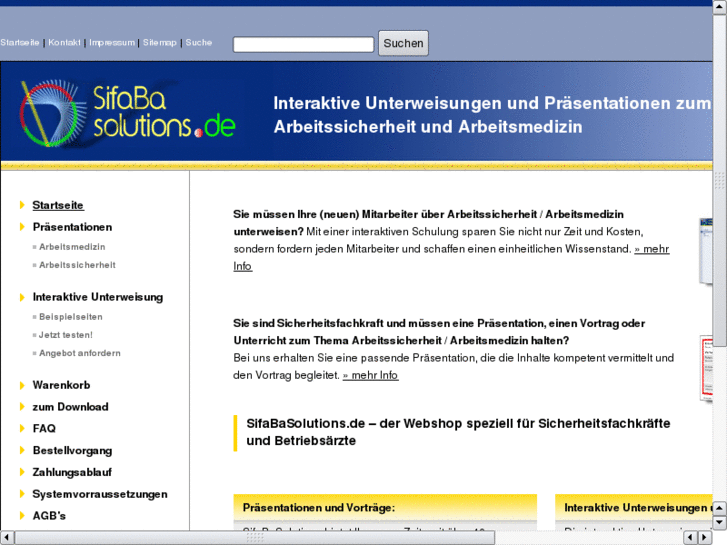
Task: Open Systemvorraussetzungen in the sidebar
Action: [100, 494]
